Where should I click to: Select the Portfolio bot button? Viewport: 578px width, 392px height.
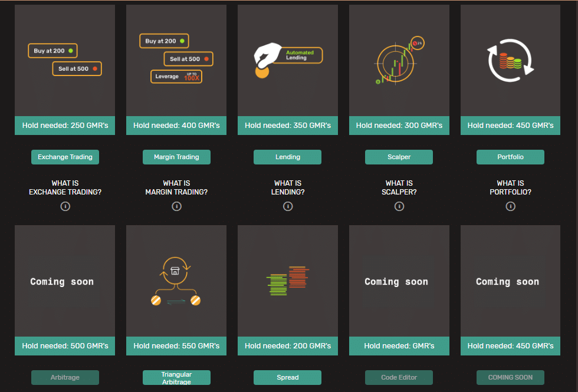[510, 157]
